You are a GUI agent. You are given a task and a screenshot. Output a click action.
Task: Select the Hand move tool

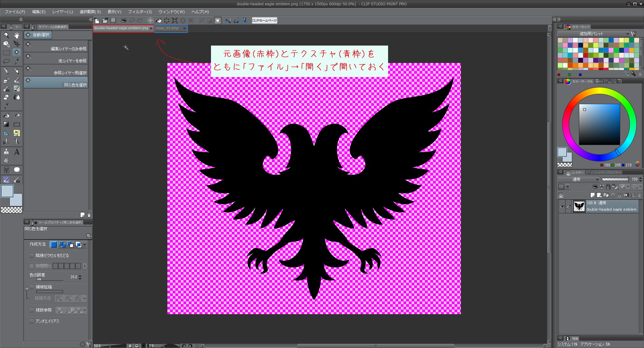[17, 35]
